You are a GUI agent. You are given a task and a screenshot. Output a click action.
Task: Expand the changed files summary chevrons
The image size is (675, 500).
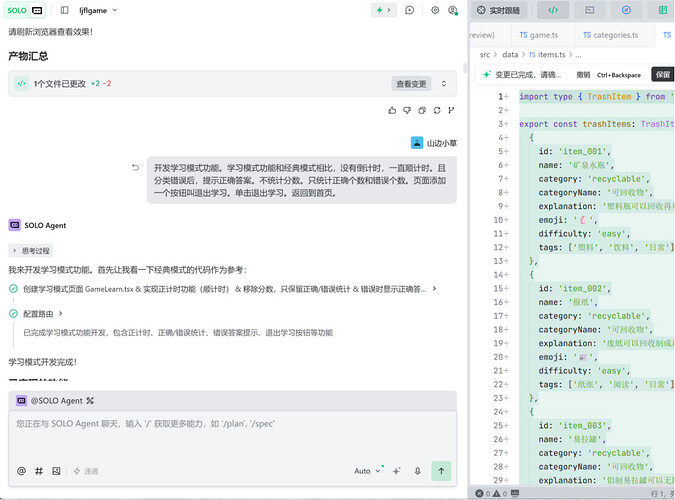click(x=444, y=84)
